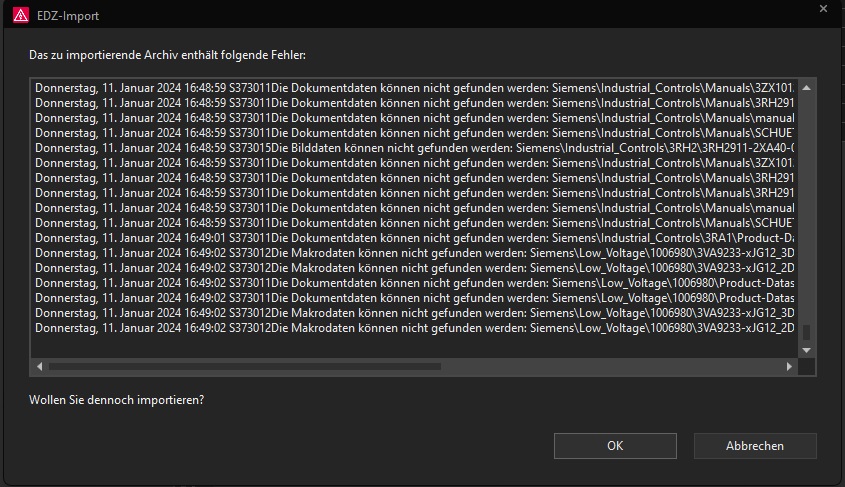Click the text 'Wollen Sie dennoch importieren?'
The height and width of the screenshot is (487, 845).
pyautogui.click(x=116, y=400)
